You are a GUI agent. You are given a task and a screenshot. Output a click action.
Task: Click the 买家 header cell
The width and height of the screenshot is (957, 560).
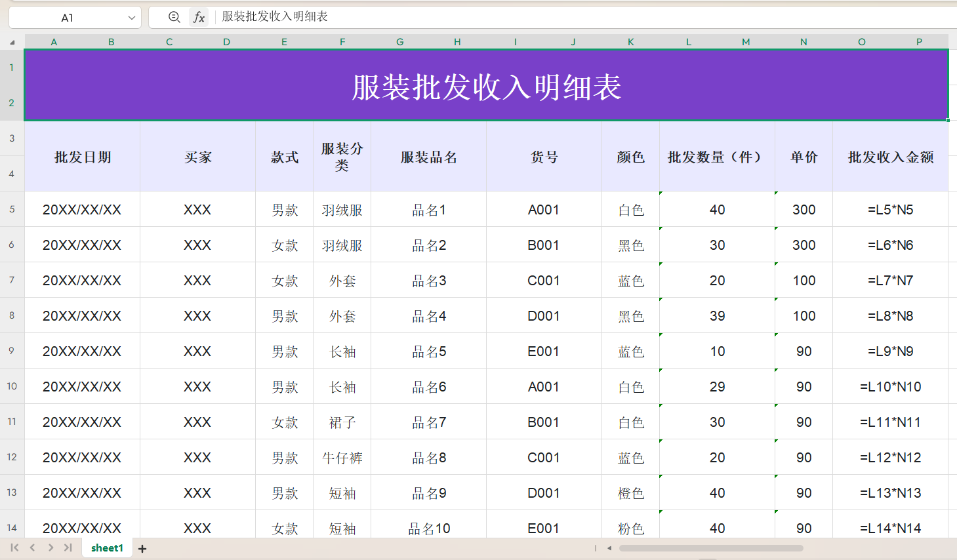coord(197,157)
